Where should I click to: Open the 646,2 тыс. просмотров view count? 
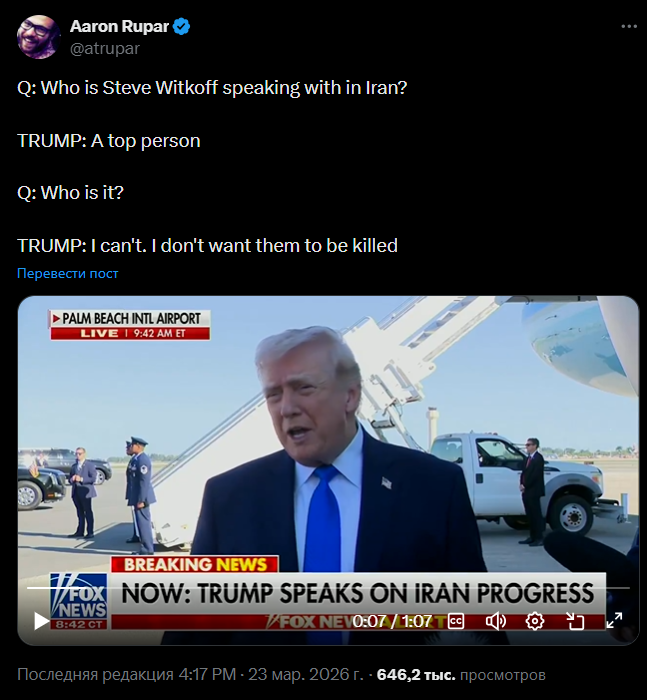click(461, 675)
